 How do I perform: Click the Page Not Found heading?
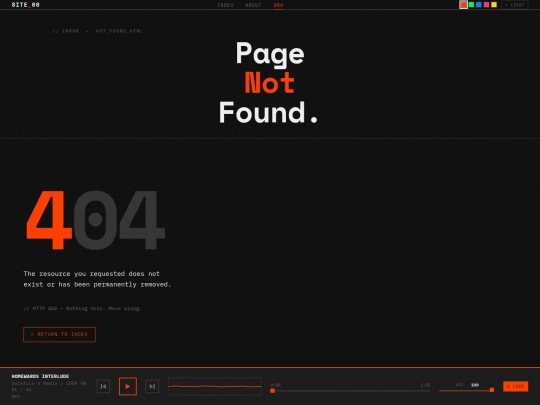[x=268, y=82]
